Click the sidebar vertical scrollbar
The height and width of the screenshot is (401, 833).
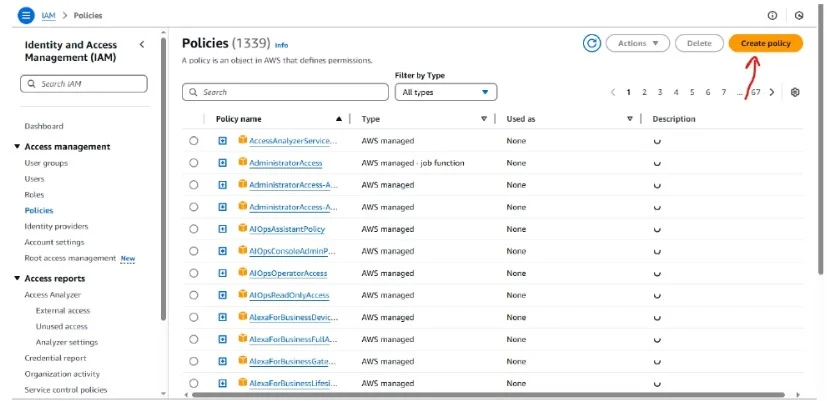pos(164,178)
